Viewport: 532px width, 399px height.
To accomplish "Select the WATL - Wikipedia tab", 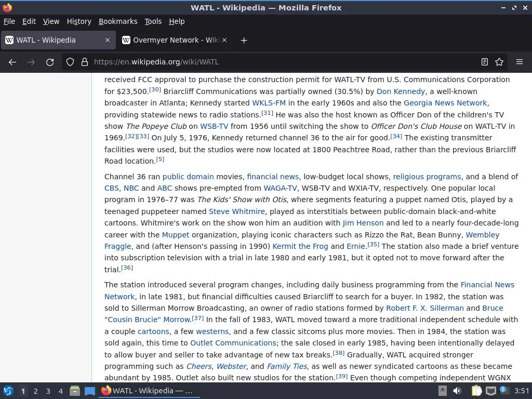I will [58, 40].
